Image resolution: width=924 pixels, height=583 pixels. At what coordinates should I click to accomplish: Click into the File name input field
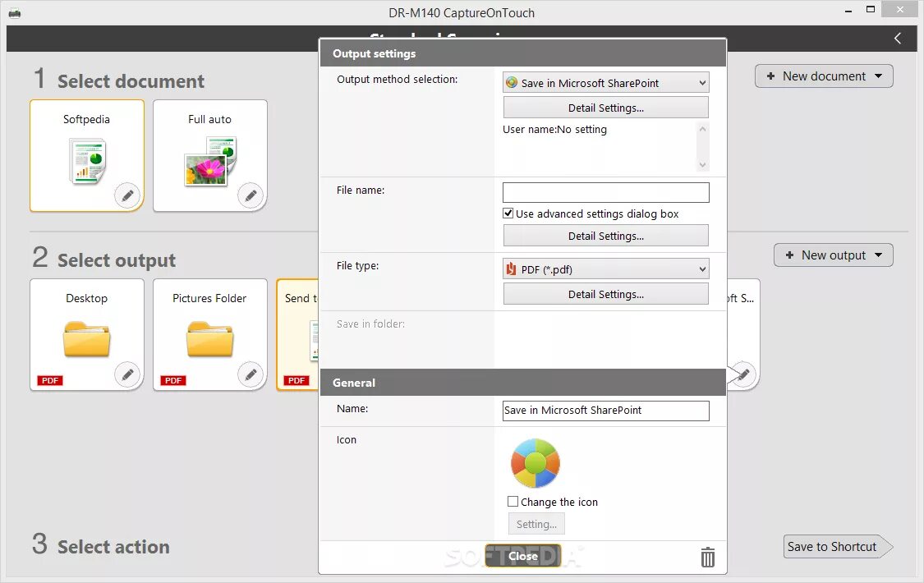pos(606,193)
